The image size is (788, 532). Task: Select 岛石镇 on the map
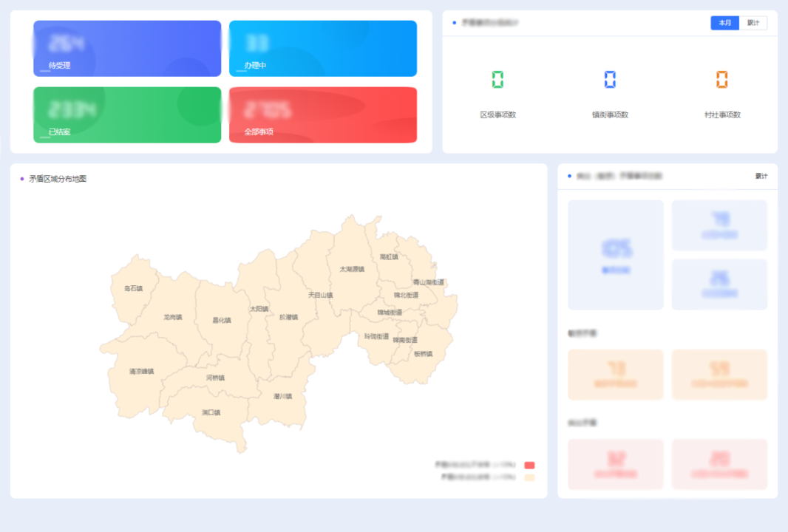(133, 288)
